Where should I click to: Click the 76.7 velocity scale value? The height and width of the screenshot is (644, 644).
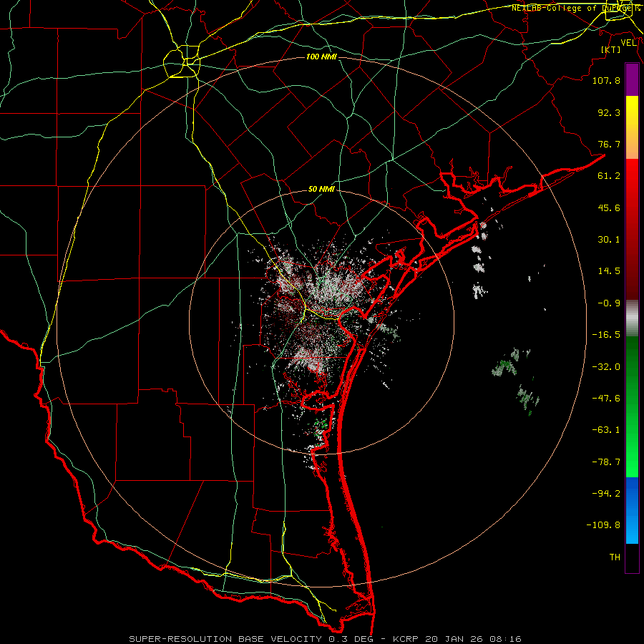609,144
